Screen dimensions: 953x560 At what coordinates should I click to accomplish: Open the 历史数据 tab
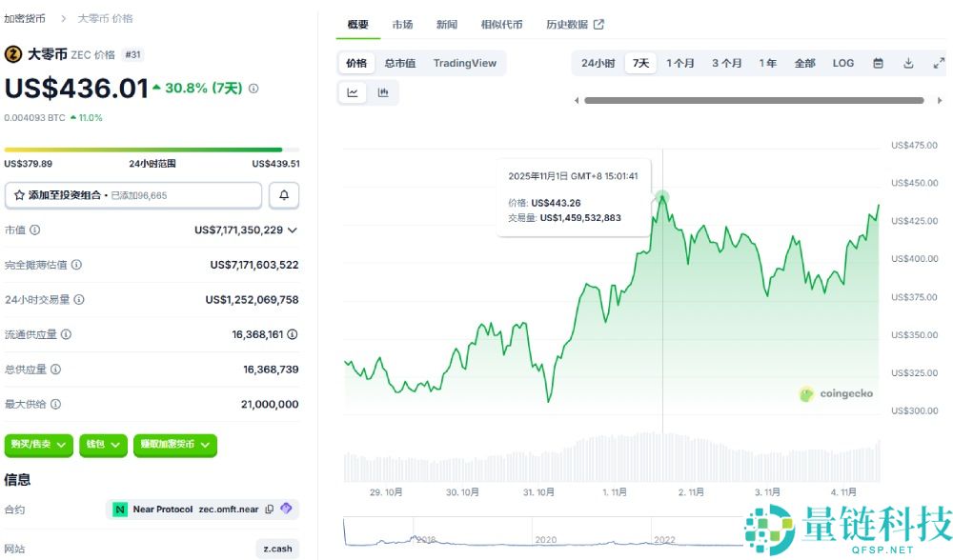tap(575, 25)
